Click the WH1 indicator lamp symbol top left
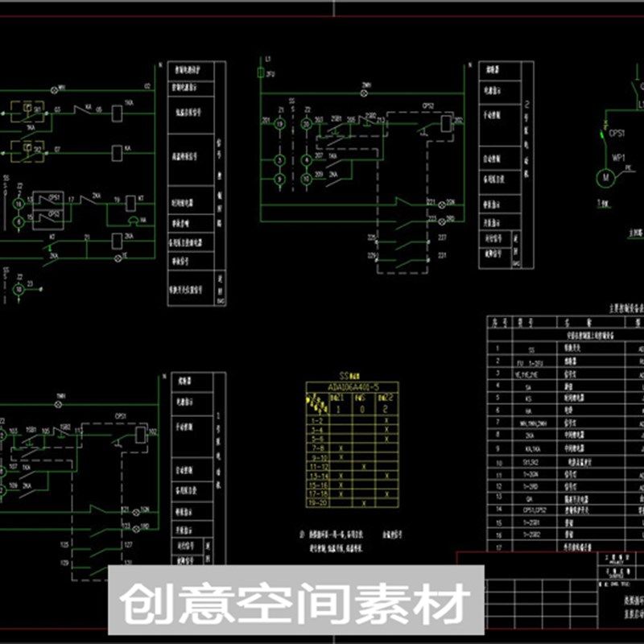 point(55,90)
